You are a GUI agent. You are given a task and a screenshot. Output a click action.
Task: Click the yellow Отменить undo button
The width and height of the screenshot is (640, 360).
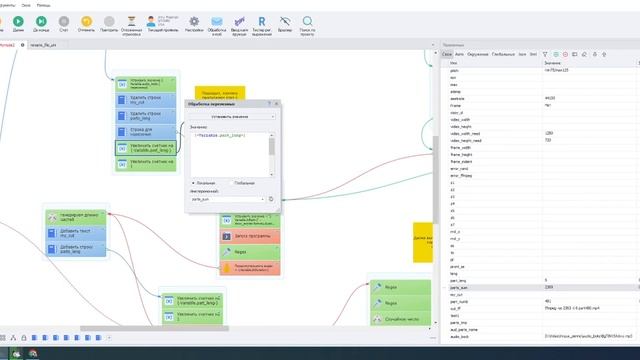(x=86, y=21)
